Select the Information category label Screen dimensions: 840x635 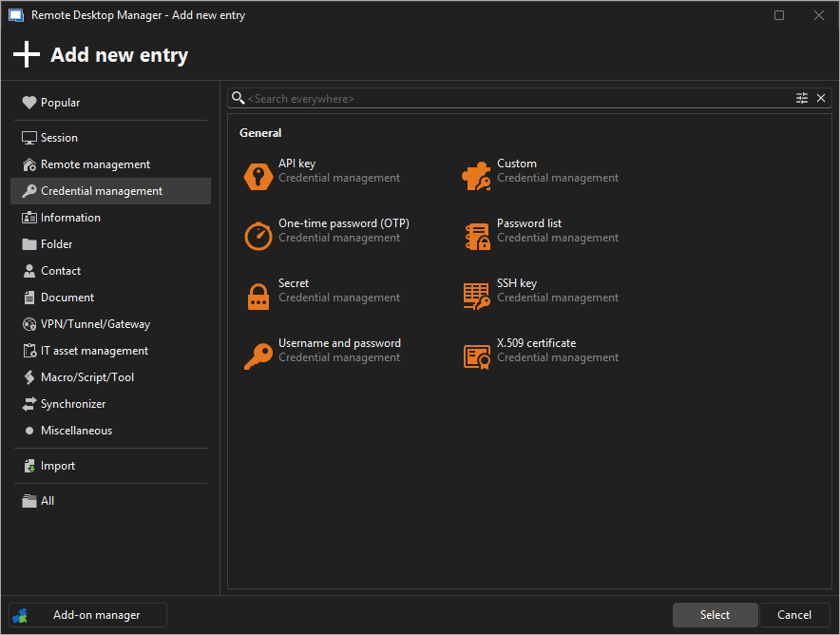pos(70,218)
